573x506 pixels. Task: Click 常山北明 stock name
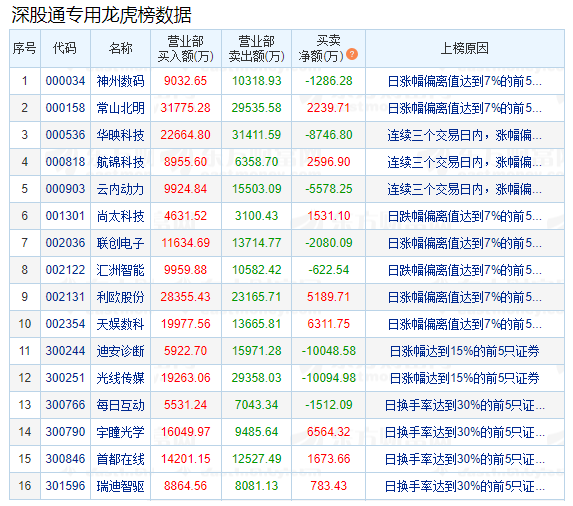[x=120, y=108]
